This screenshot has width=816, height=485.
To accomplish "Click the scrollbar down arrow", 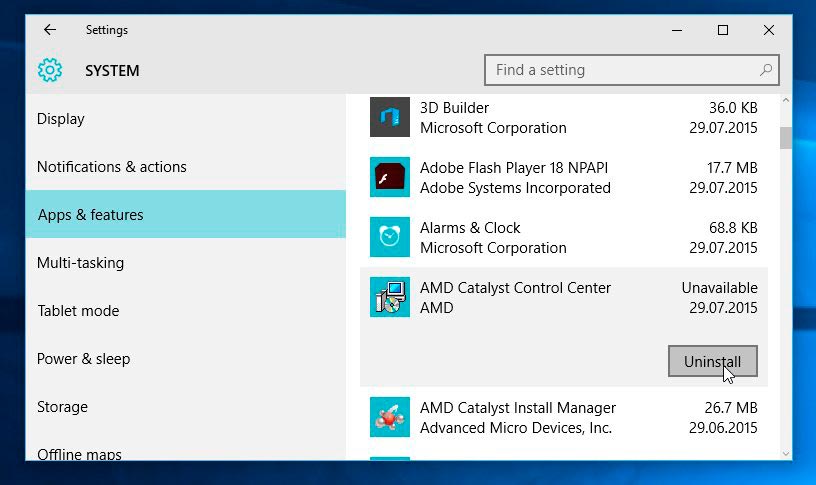I will (x=786, y=454).
